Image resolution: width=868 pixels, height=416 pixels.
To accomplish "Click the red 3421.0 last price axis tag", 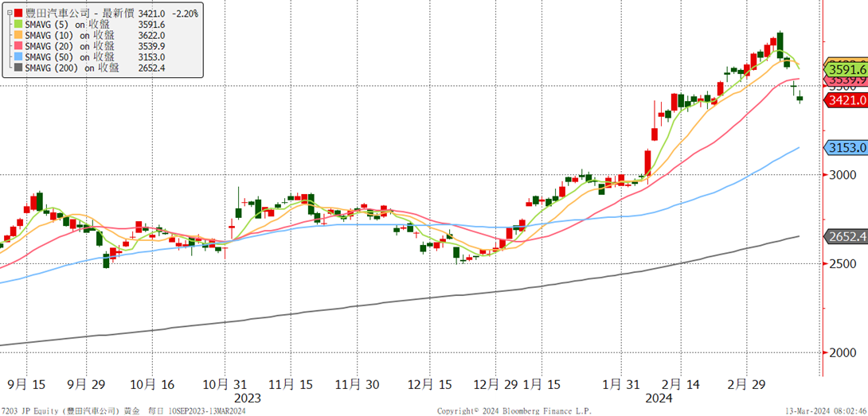I will [846, 100].
